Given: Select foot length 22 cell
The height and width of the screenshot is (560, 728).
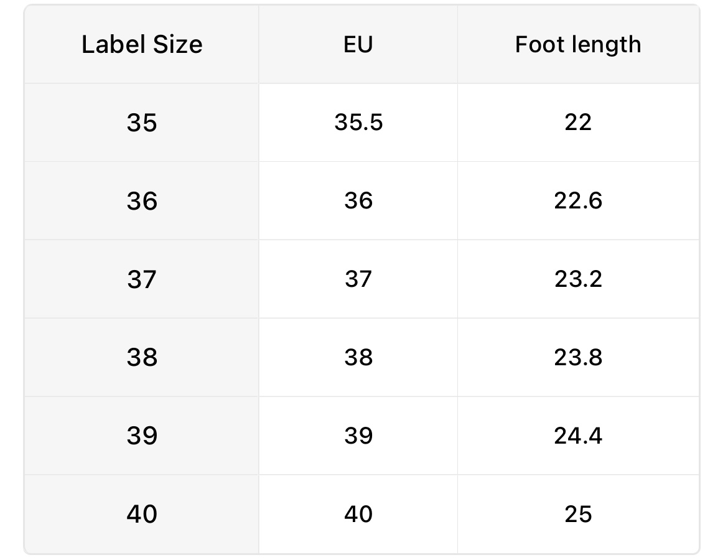Looking at the screenshot, I should [x=578, y=123].
